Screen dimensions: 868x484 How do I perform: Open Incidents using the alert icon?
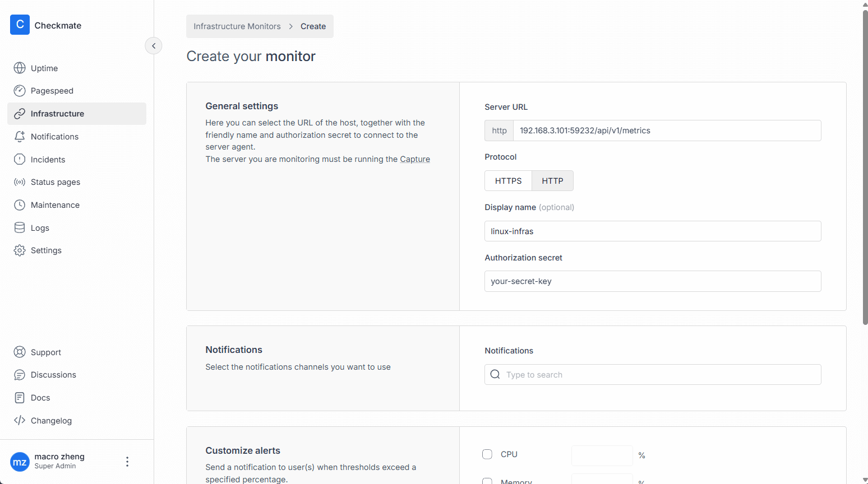pyautogui.click(x=20, y=159)
